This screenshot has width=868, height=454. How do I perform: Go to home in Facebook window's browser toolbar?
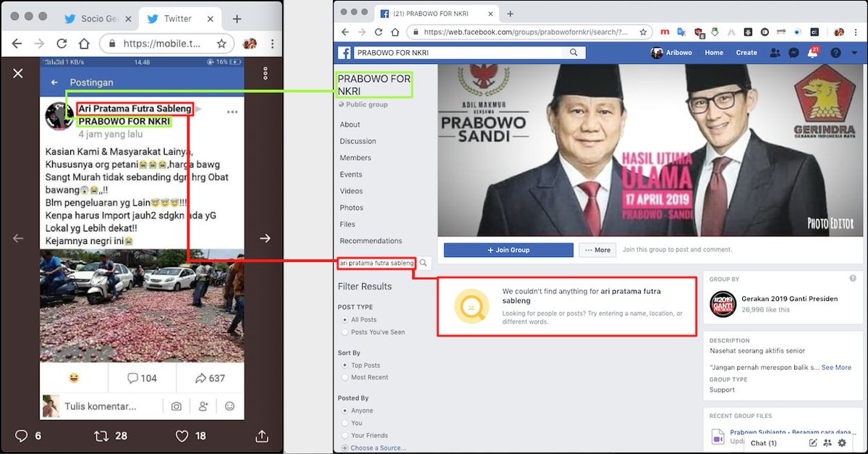pos(394,32)
